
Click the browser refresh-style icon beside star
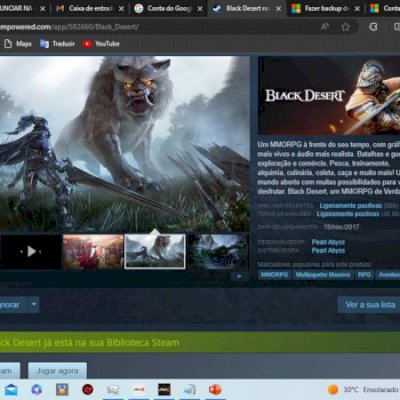(x=373, y=27)
